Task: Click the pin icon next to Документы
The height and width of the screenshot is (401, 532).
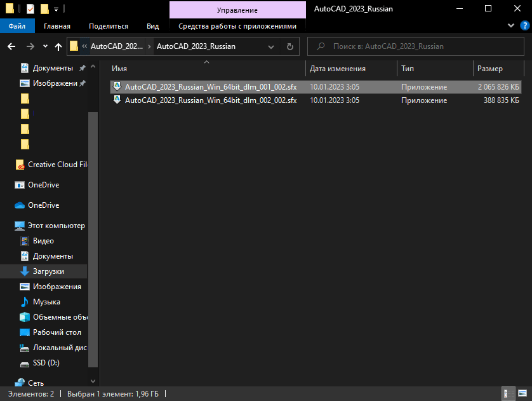Action: pos(82,68)
